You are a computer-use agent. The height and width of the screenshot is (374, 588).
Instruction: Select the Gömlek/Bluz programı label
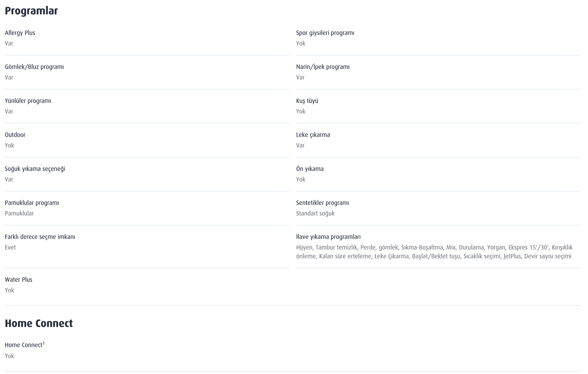coord(34,67)
